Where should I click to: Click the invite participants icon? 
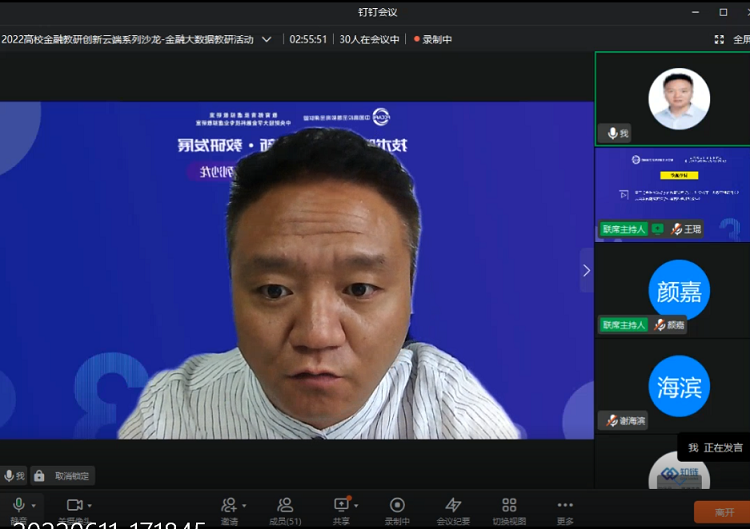[x=229, y=505]
